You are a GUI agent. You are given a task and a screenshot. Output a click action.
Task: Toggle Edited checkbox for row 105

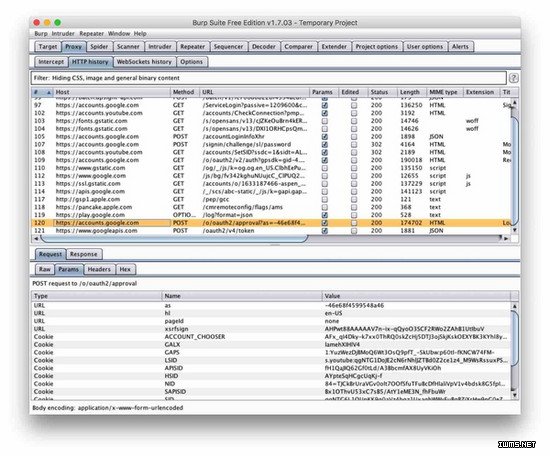click(x=354, y=136)
